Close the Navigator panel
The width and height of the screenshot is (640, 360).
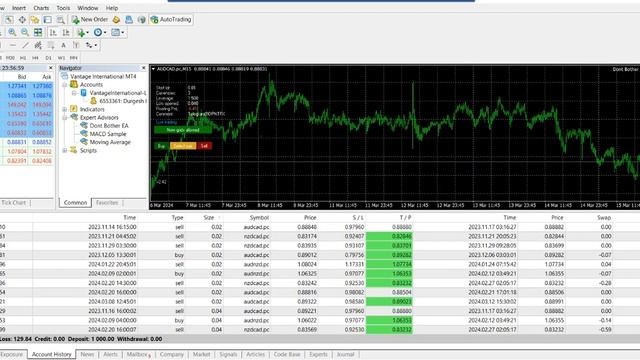coord(143,68)
